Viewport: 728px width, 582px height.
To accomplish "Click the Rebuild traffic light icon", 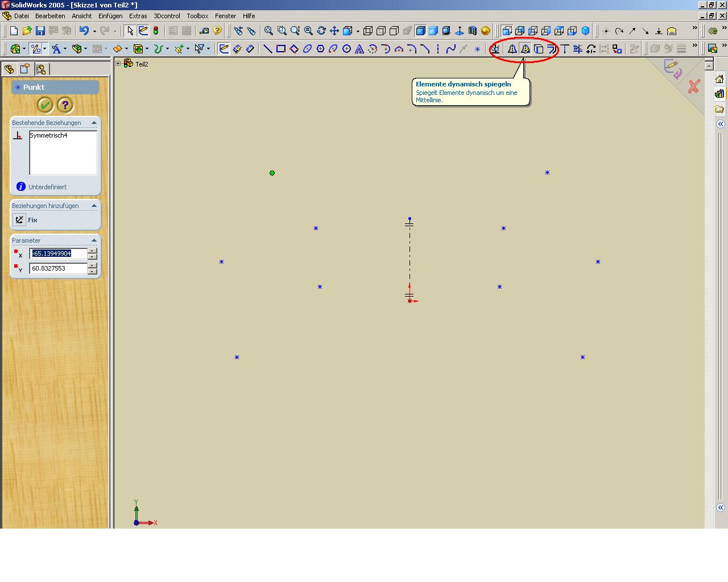I will [156, 31].
